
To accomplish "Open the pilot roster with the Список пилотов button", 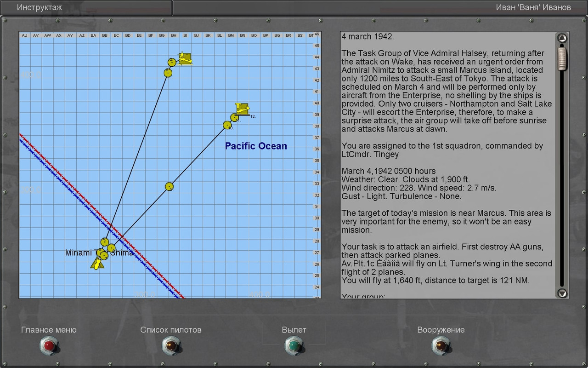I will coord(171,346).
